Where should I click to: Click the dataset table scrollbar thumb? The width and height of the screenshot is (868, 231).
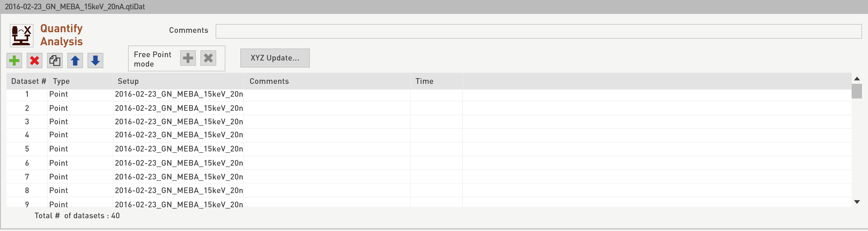(x=857, y=91)
